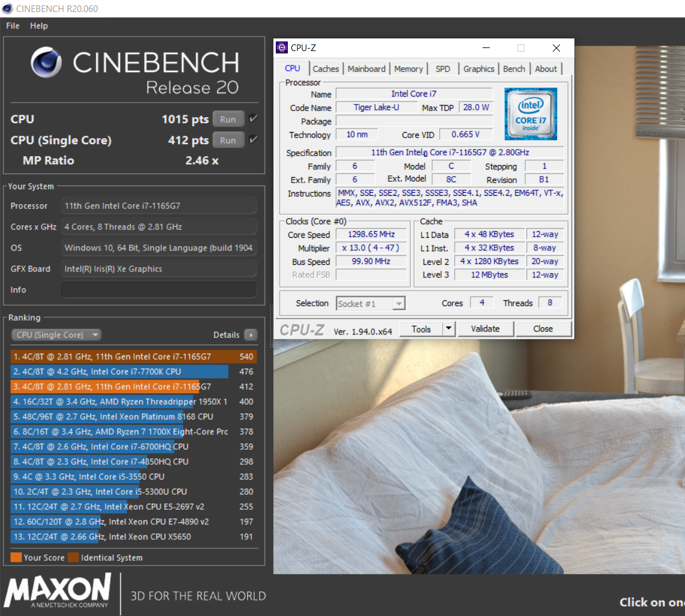Click the Validate button
Image resolution: width=685 pixels, height=616 pixels.
(486, 329)
